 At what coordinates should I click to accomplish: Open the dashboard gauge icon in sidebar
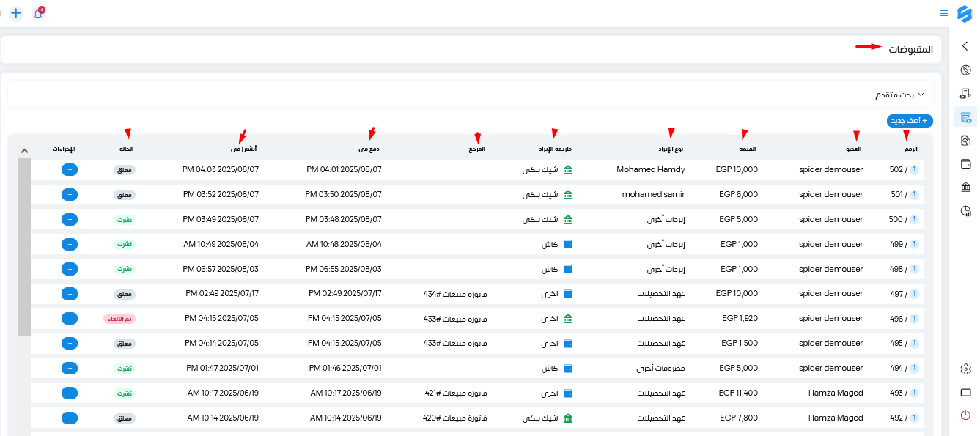(965, 70)
